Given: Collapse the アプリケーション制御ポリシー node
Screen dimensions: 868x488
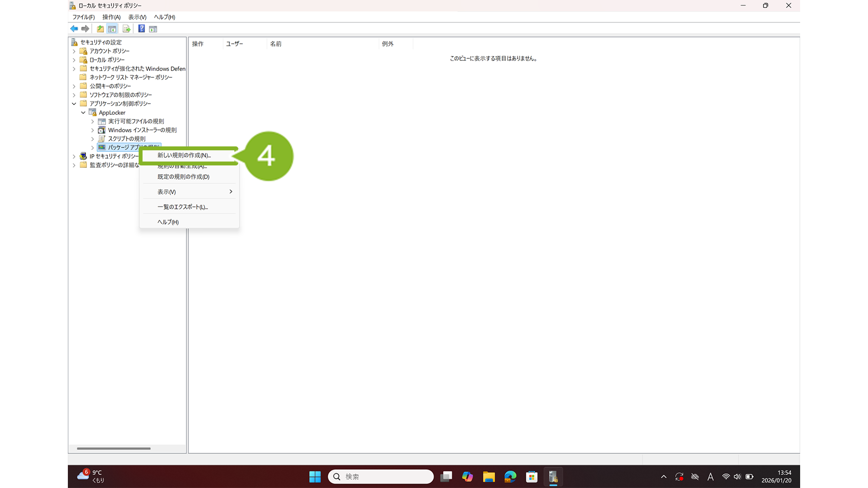Looking at the screenshot, I should 74,104.
